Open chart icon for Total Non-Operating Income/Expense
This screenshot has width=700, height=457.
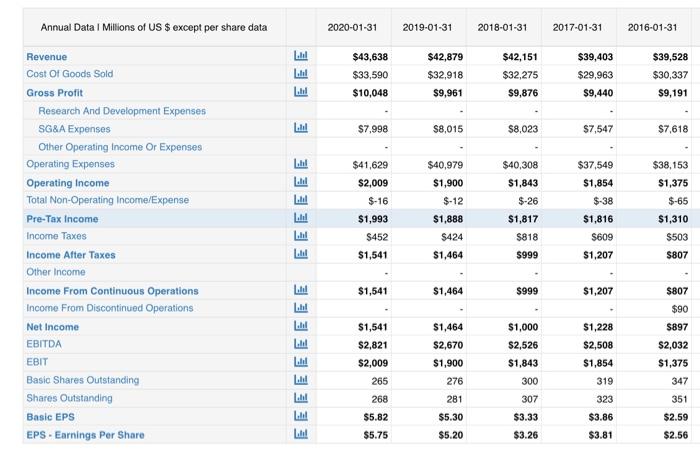point(301,199)
